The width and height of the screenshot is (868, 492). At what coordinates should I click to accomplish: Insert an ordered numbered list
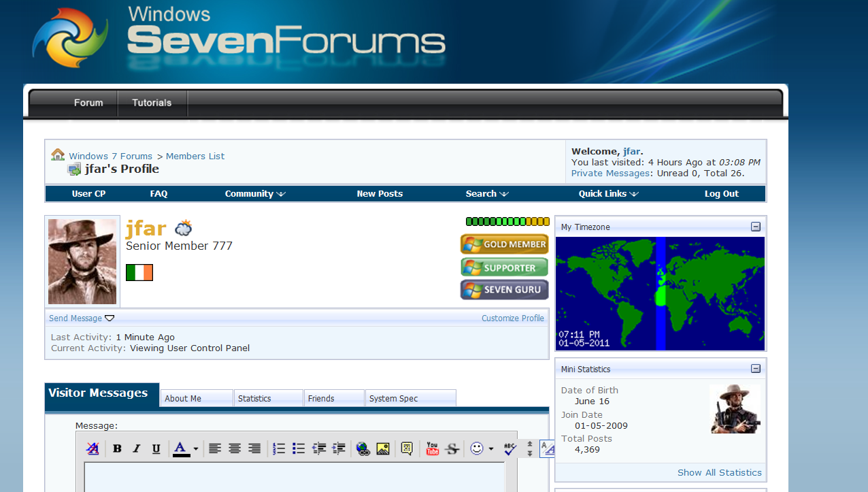coord(279,448)
